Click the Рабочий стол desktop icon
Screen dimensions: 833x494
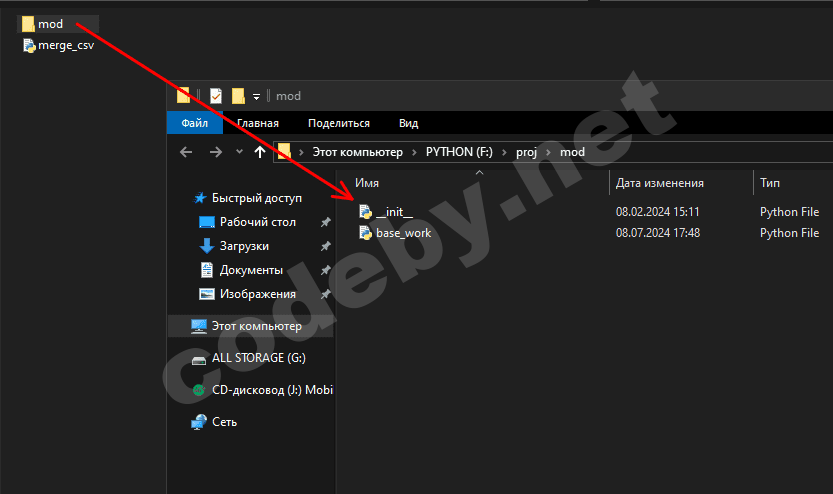pyautogui.click(x=207, y=222)
